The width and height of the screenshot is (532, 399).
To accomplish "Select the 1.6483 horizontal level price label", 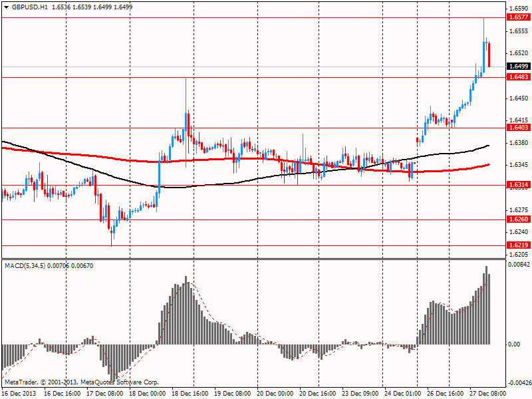I will pyautogui.click(x=519, y=77).
